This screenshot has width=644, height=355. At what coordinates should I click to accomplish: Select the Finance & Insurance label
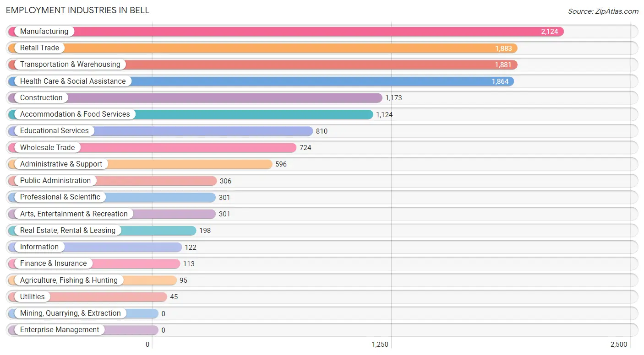tap(53, 264)
